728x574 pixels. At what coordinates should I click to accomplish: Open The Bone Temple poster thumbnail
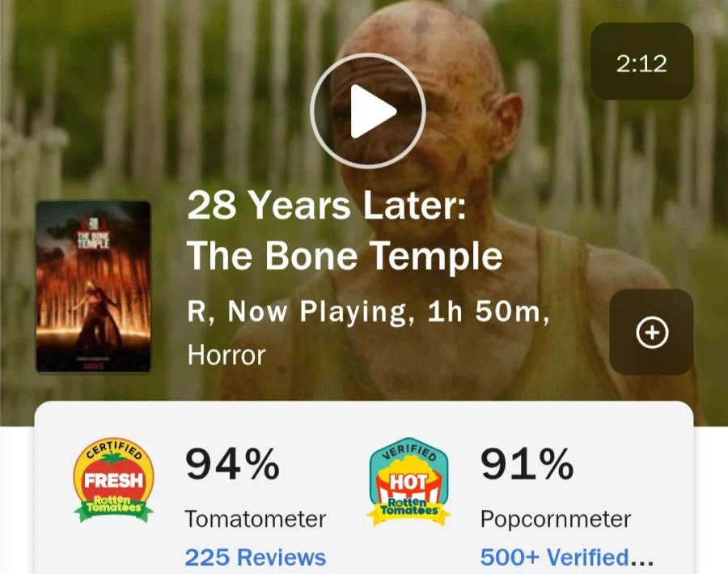pyautogui.click(x=93, y=287)
